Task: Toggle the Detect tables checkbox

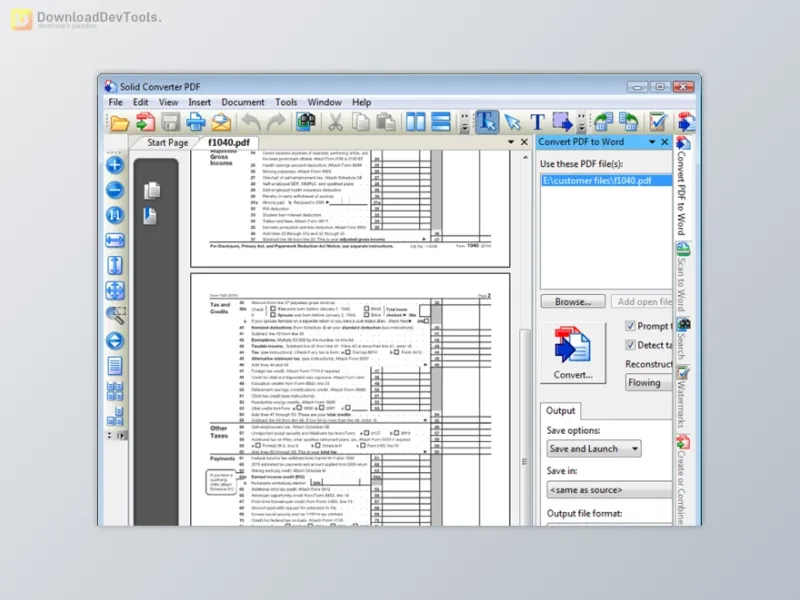Action: click(x=631, y=345)
